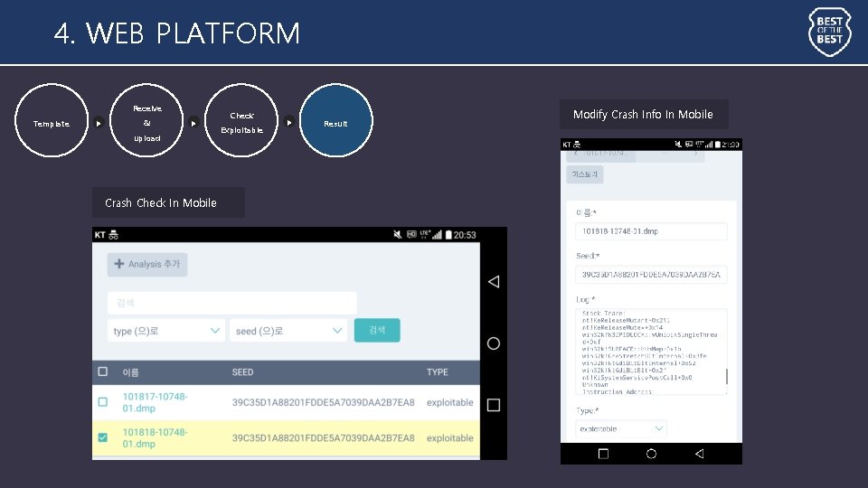This screenshot has height=488, width=868.
Task: Uncheck the box for 101818-10748-01.dmp
Action: point(103,437)
